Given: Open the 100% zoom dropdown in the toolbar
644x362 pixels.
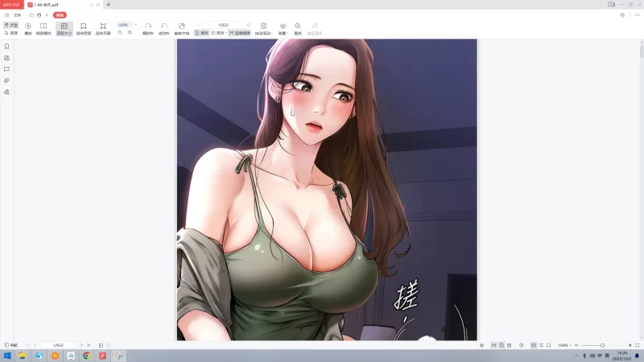Looking at the screenshot, I should pos(135,25).
